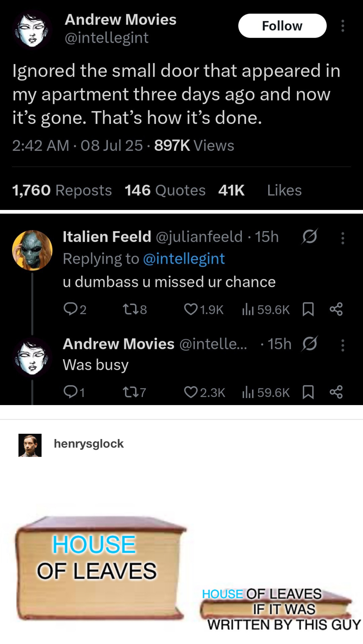Like the 'u missed ur chance' reply
The height and width of the screenshot is (644, 363).
(191, 309)
